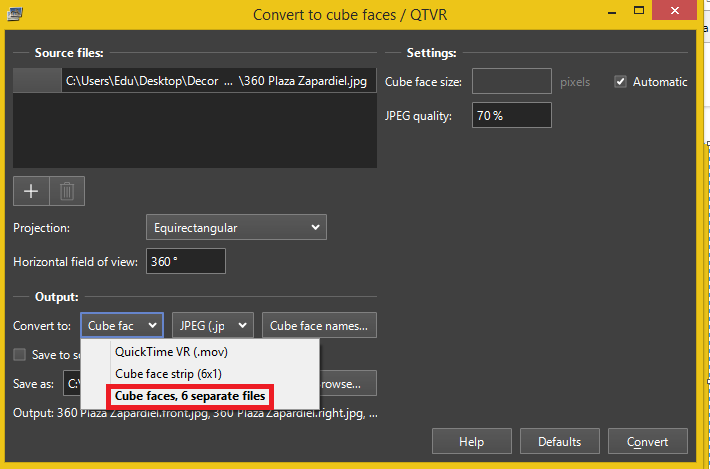Viewport: 710px width, 469px height.
Task: Open the Cube face names dialog
Action: (x=319, y=325)
